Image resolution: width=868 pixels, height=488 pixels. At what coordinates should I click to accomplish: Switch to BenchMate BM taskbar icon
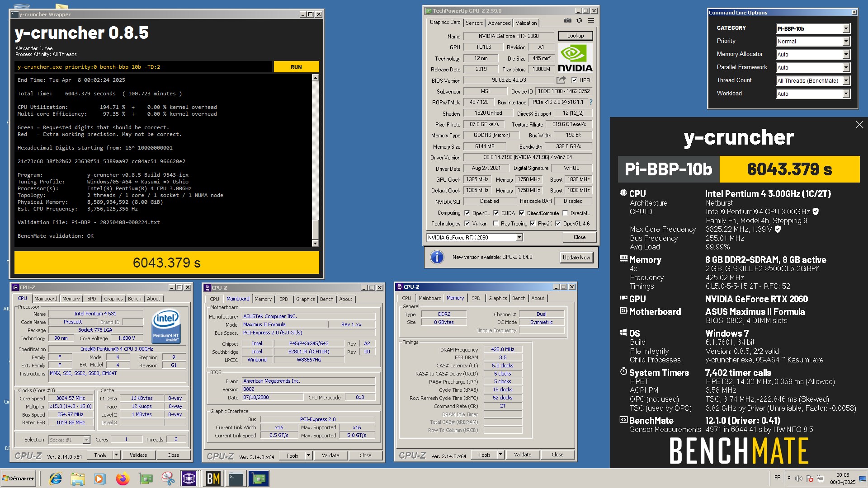tap(213, 479)
